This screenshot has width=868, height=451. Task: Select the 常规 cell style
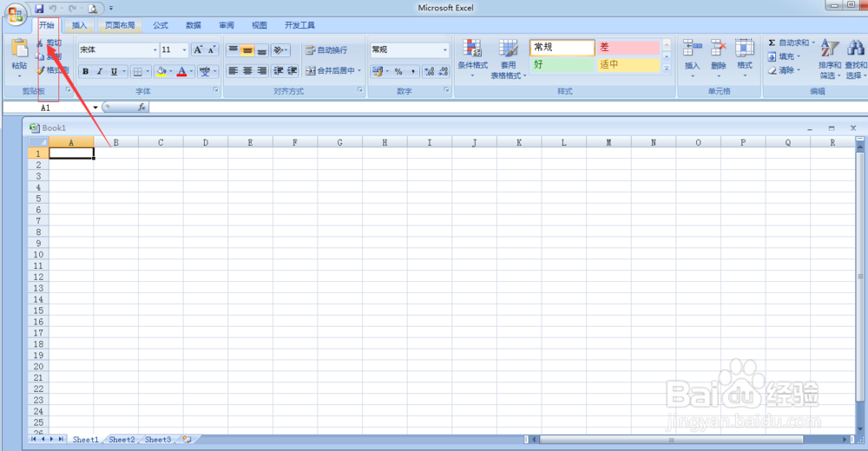[562, 48]
